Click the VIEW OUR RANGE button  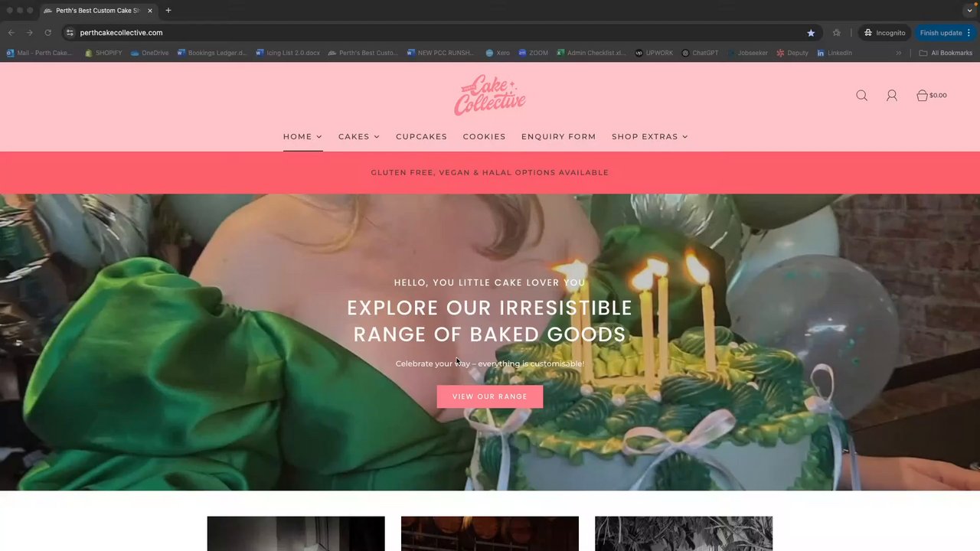click(490, 396)
